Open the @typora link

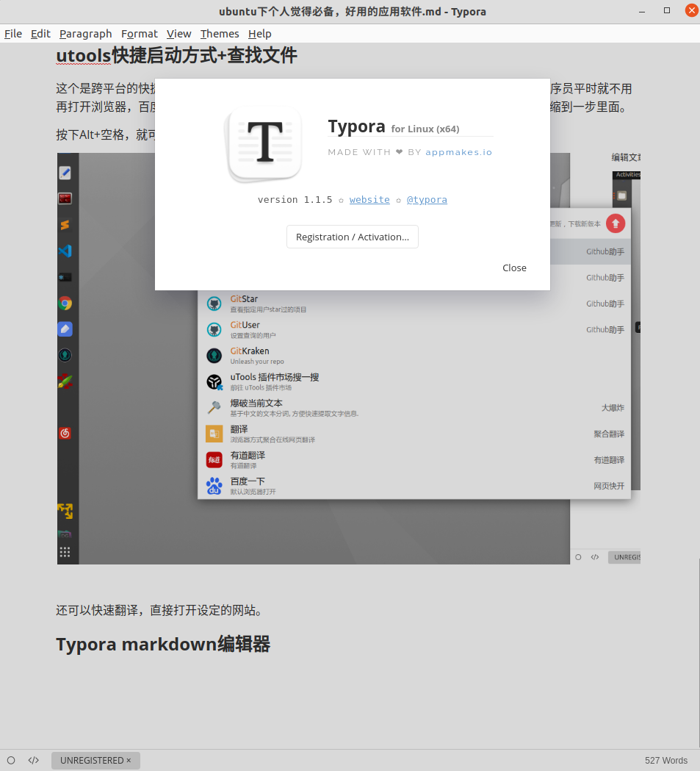[427, 200]
